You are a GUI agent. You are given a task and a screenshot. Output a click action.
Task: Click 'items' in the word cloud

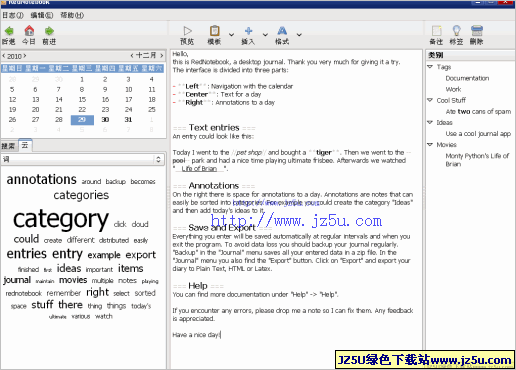coord(131,268)
